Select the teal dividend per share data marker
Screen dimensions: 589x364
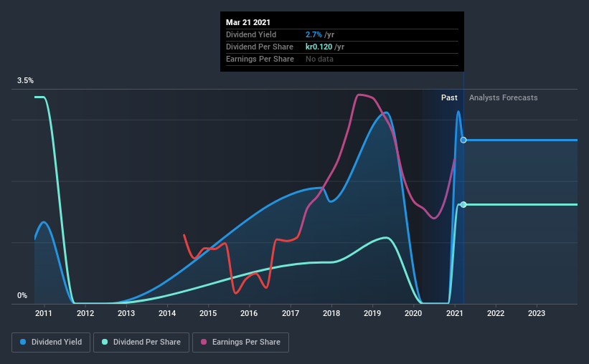coord(463,204)
